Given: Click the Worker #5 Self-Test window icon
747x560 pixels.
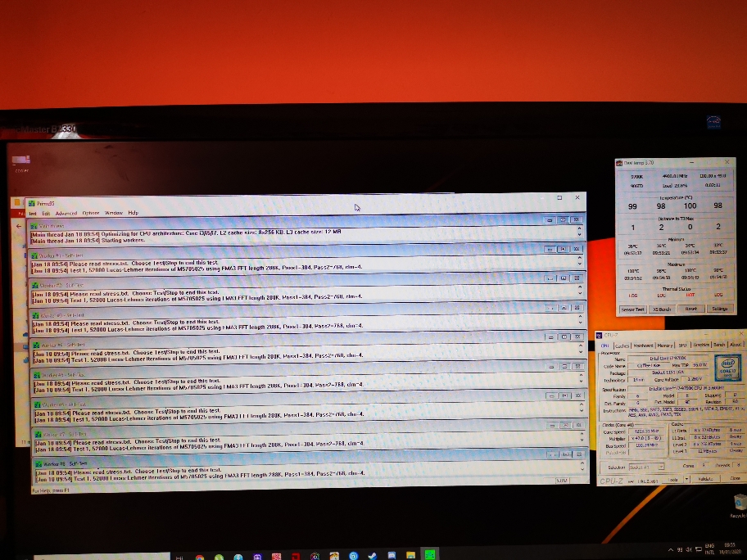Looking at the screenshot, I should [x=37, y=375].
